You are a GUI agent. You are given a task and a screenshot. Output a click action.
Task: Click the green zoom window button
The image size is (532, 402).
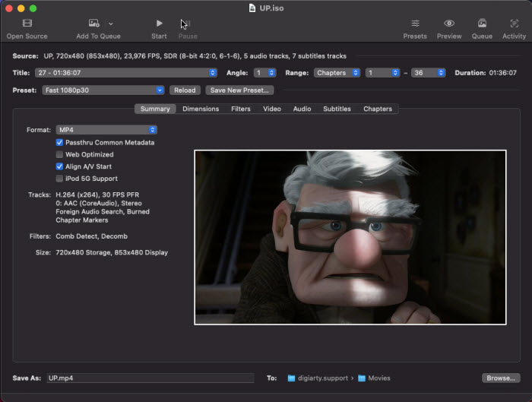pos(33,8)
